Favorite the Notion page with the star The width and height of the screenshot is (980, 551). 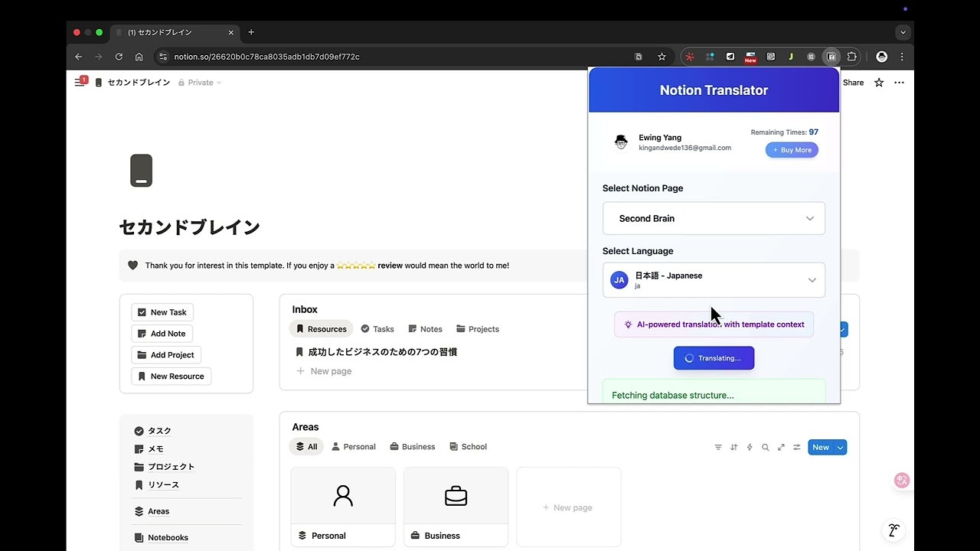tap(879, 83)
